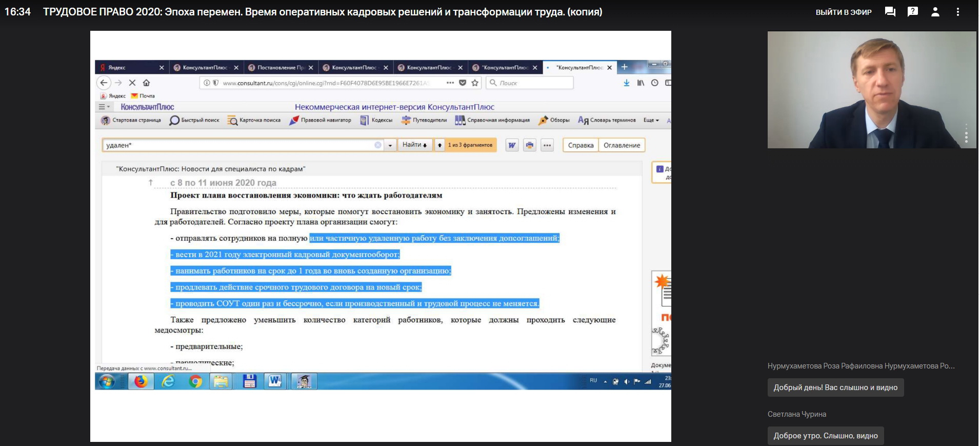Expand the Еще dropdown menu
Viewport: 980px width, 446px height.
651,120
